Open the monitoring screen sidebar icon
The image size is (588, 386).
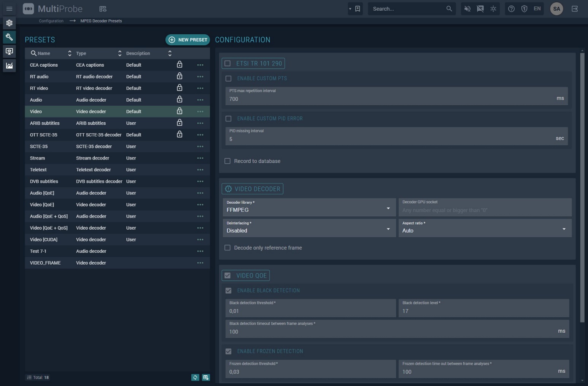pos(9,51)
